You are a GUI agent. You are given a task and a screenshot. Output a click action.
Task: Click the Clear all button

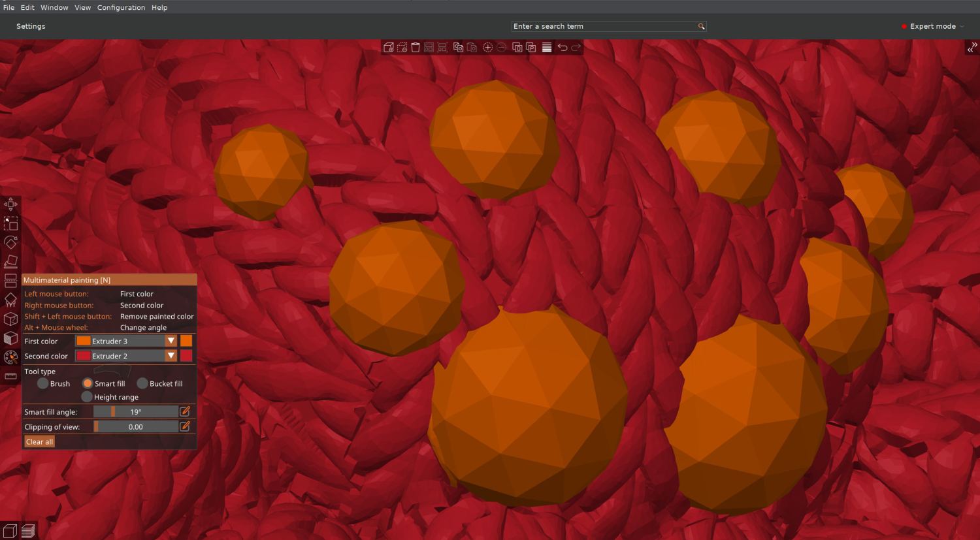pyautogui.click(x=40, y=442)
